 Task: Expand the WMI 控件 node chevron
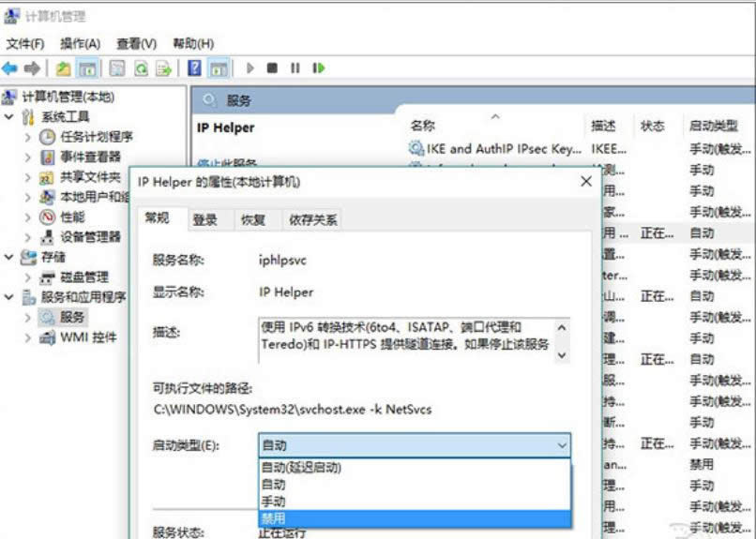tap(28, 337)
